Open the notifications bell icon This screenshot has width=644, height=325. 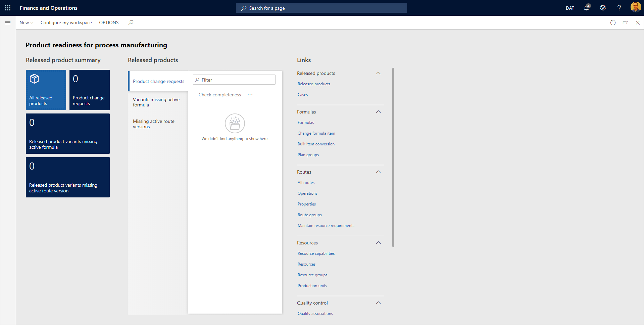point(587,8)
